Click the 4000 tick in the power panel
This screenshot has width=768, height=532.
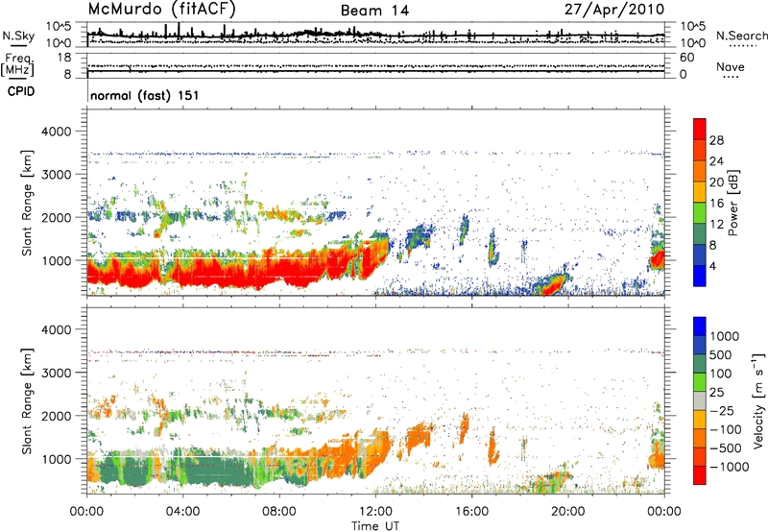coord(57,132)
